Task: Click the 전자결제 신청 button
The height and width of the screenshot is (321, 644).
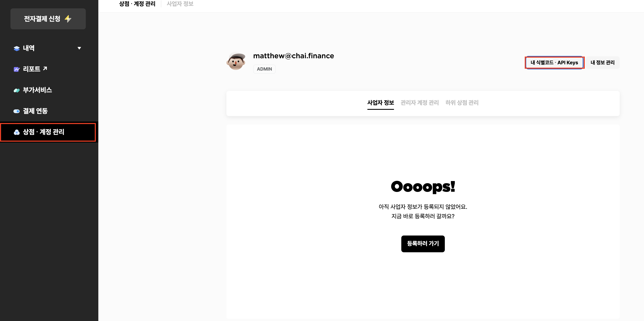Action: 48,19
